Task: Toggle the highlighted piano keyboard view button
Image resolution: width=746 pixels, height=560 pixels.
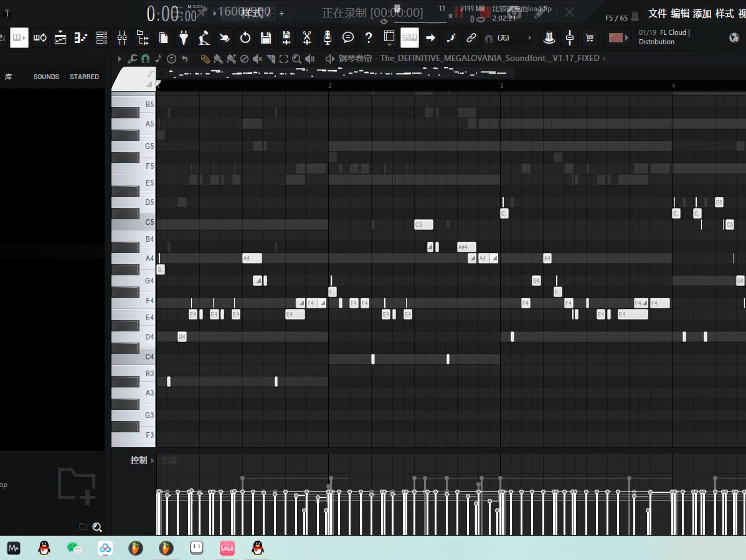Action: 410,37
